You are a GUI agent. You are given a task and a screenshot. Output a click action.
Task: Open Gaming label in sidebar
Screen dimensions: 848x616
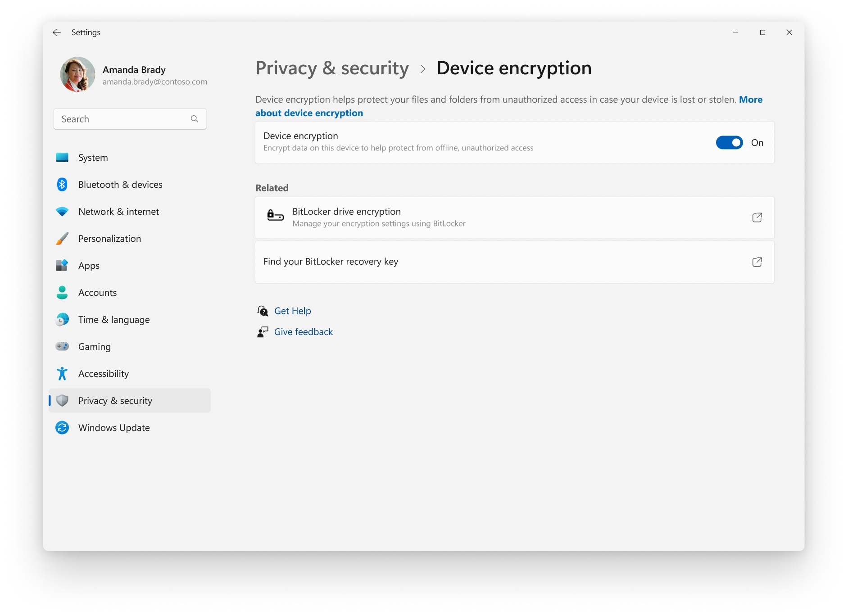(x=94, y=347)
